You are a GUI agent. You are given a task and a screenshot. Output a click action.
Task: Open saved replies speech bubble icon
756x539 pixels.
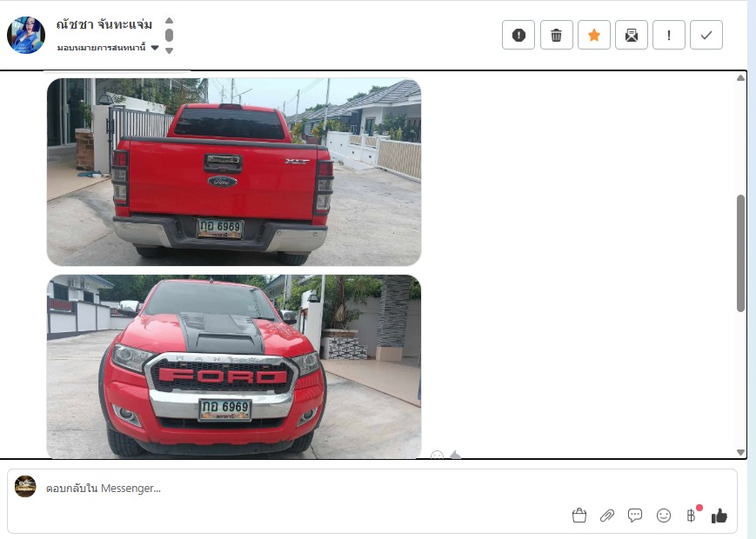635,516
